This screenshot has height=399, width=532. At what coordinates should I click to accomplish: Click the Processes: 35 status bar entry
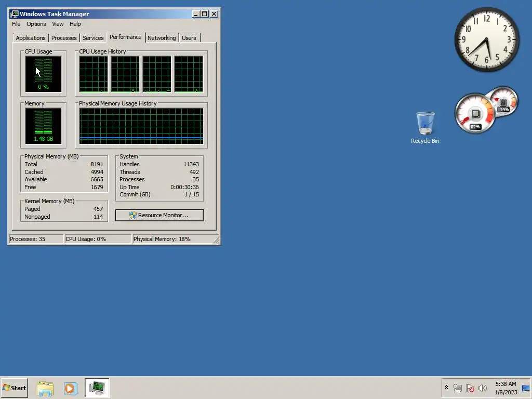36,239
